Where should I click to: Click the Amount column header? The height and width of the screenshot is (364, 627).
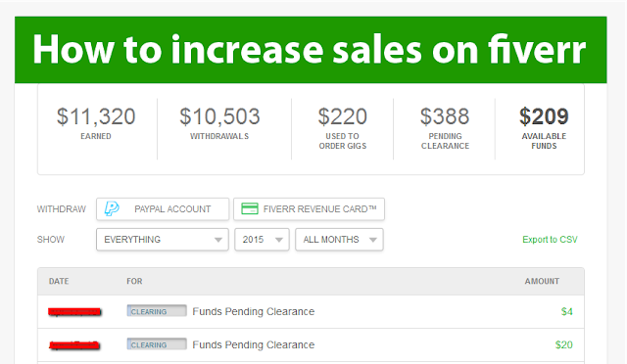(x=542, y=281)
